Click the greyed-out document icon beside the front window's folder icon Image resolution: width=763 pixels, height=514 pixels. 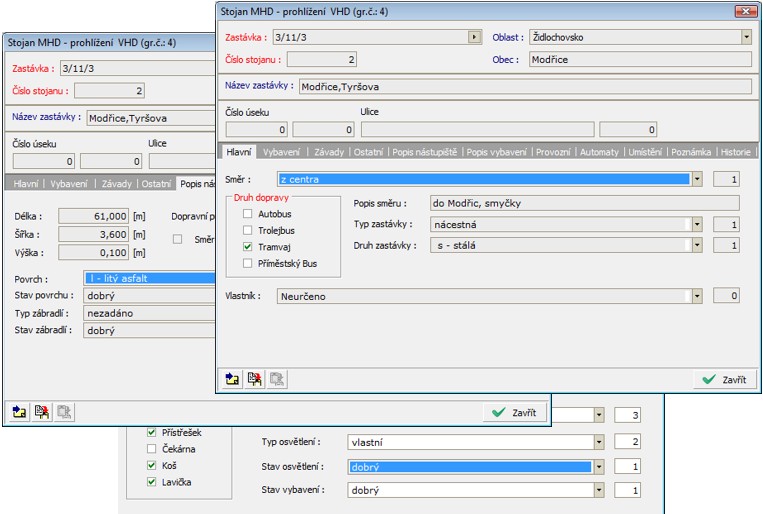click(276, 379)
